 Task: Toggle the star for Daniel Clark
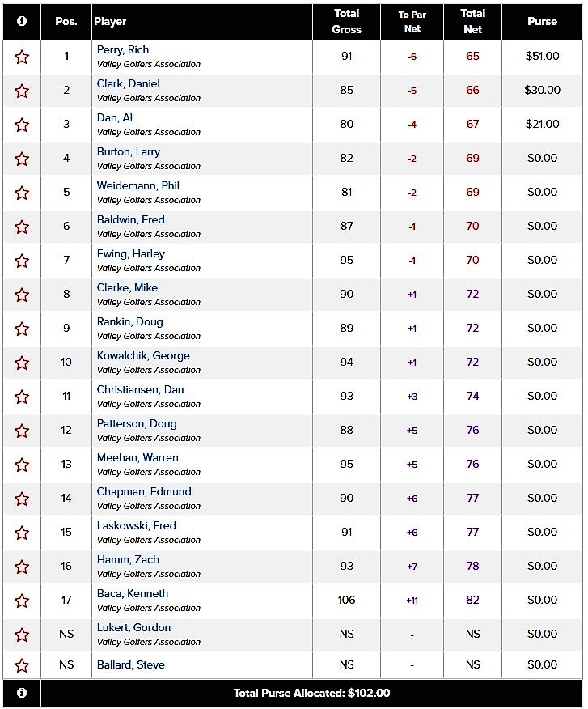coord(22,91)
